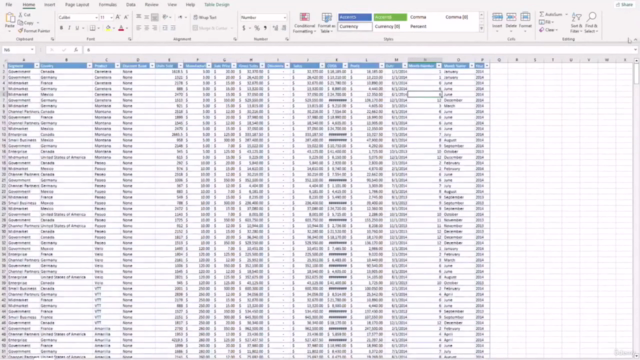The height and width of the screenshot is (360, 640).
Task: Apply the Percent Style format
Action: 257,28
